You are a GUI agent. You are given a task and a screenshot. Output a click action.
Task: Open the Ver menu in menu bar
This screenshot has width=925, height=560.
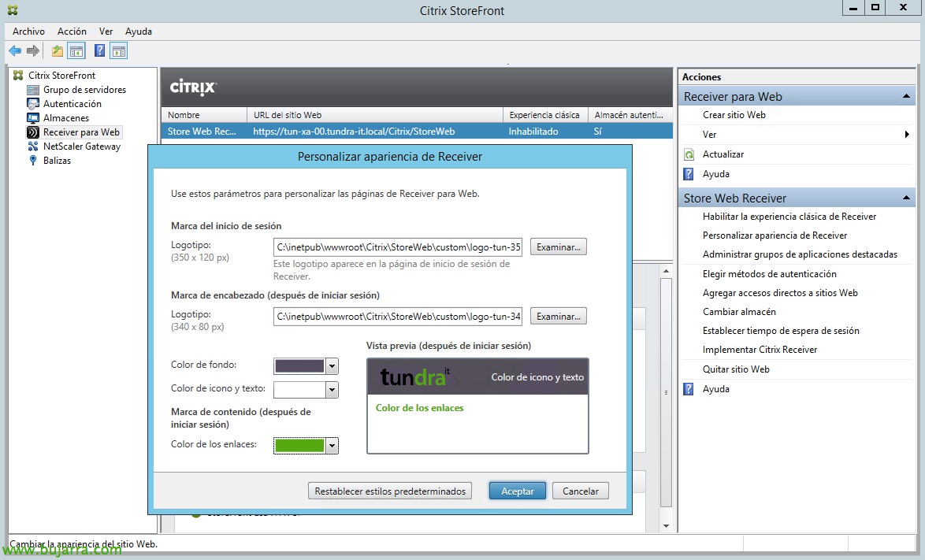(x=106, y=32)
